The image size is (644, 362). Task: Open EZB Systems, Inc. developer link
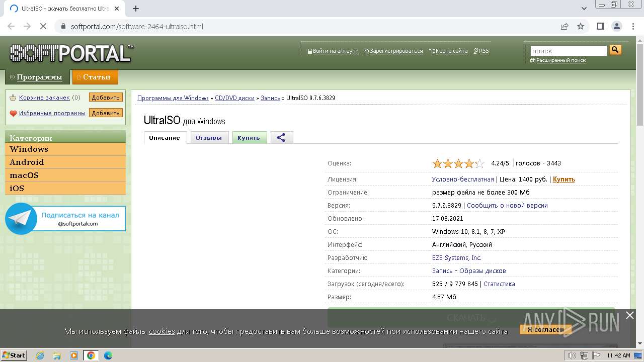click(x=457, y=257)
